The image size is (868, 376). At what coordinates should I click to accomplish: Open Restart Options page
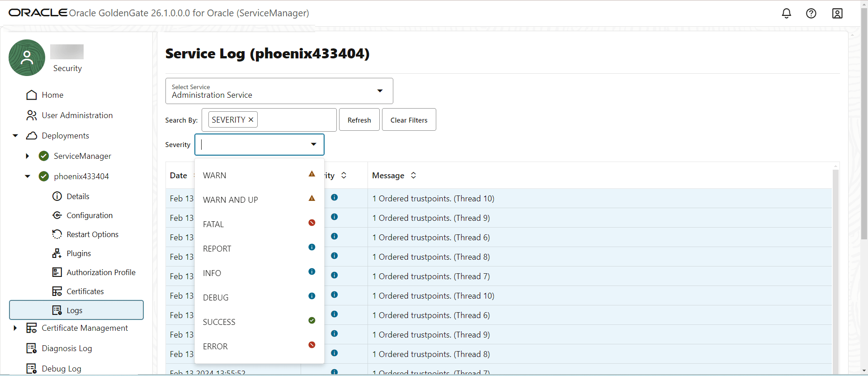(x=92, y=234)
